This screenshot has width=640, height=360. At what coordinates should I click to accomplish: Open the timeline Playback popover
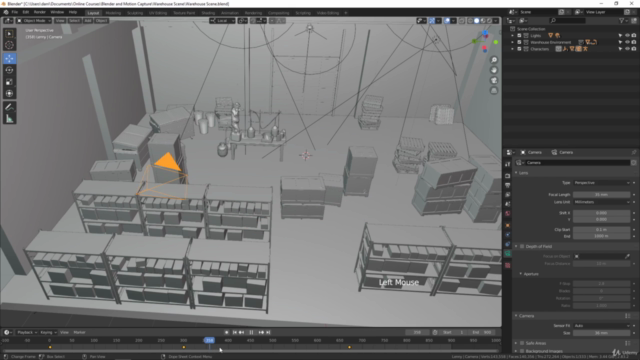tap(27, 332)
